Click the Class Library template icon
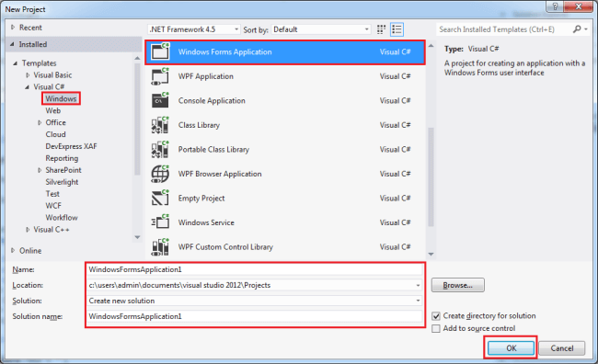Viewport: 598px width, 364px height. coord(160,125)
